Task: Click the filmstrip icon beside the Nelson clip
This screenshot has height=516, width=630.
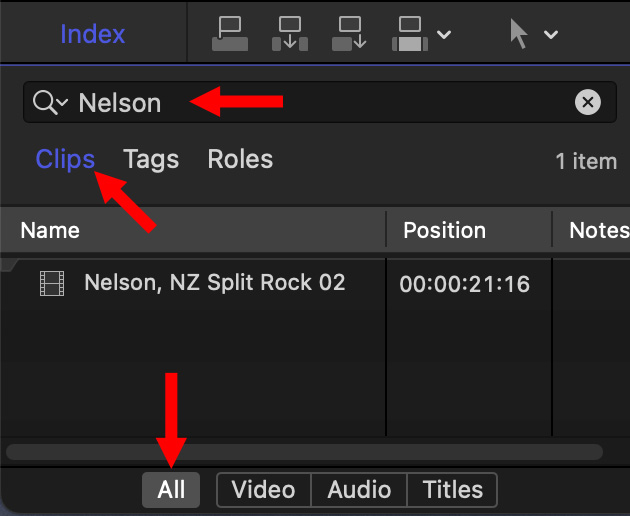Action: point(51,283)
